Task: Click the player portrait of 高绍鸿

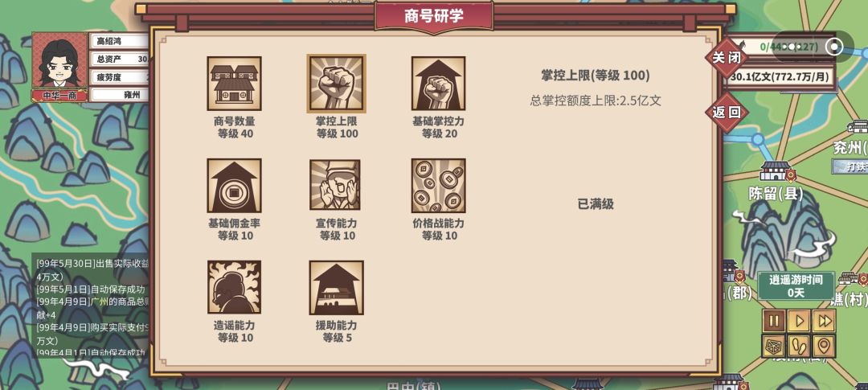Action: (x=59, y=61)
